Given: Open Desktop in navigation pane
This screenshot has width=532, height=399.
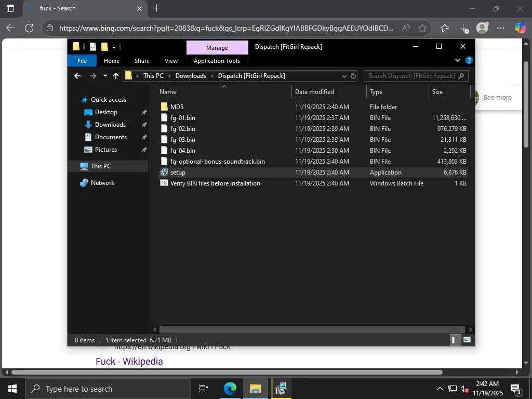Looking at the screenshot, I should (106, 112).
